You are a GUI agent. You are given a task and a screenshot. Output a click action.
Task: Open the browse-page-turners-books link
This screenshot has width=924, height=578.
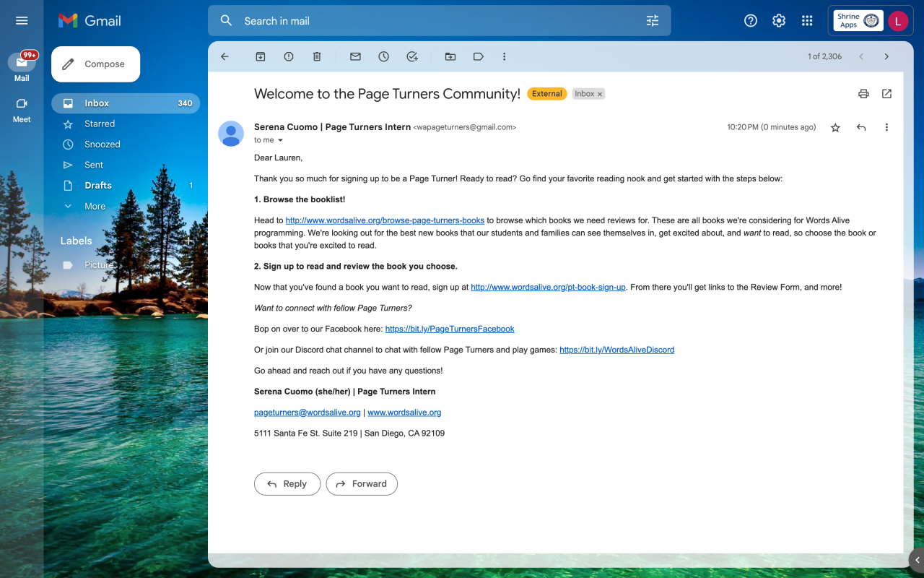click(x=385, y=220)
